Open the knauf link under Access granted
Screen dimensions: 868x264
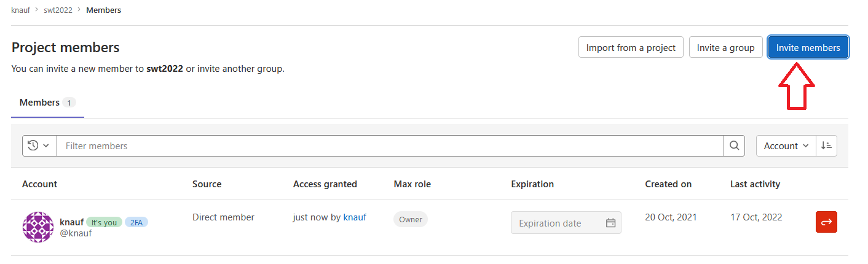tap(355, 217)
